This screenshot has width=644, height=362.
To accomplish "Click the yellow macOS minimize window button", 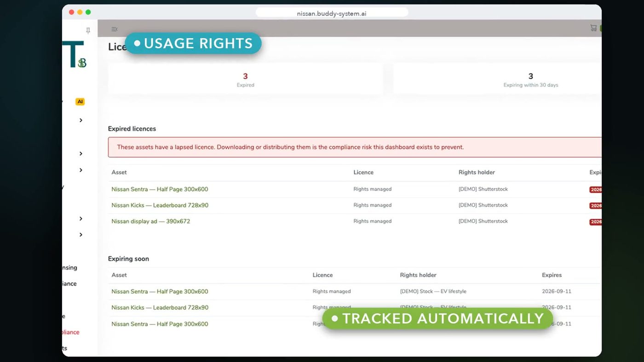I will [80, 12].
